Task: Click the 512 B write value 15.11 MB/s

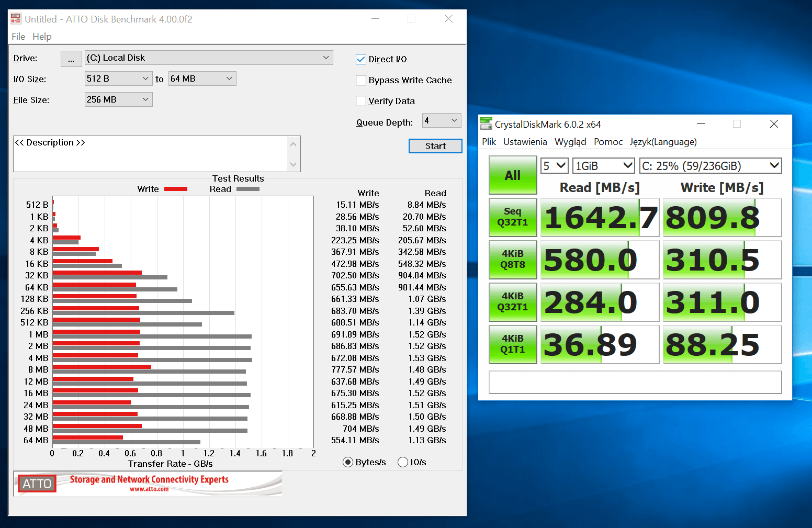Action: 357,205
